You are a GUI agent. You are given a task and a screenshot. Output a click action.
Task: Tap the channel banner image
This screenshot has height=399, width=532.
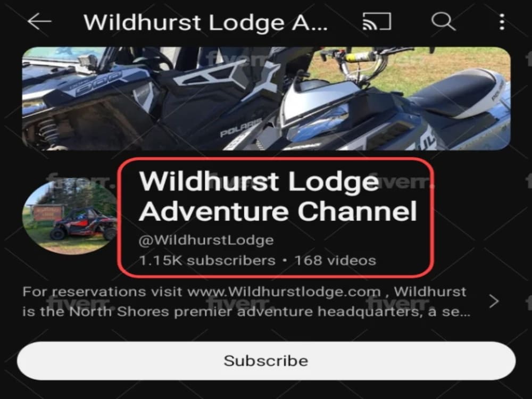tap(266, 98)
